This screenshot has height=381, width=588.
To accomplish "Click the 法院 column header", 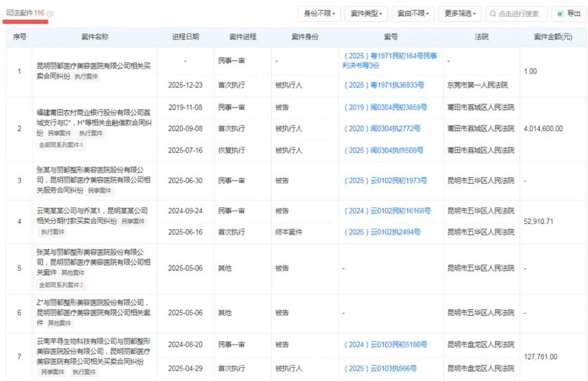I will tap(481, 37).
